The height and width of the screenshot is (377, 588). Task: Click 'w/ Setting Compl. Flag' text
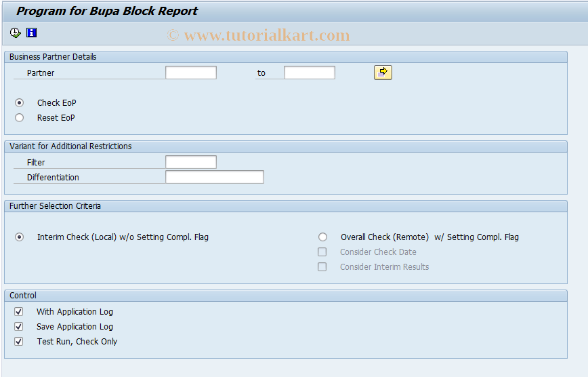pyautogui.click(x=476, y=237)
